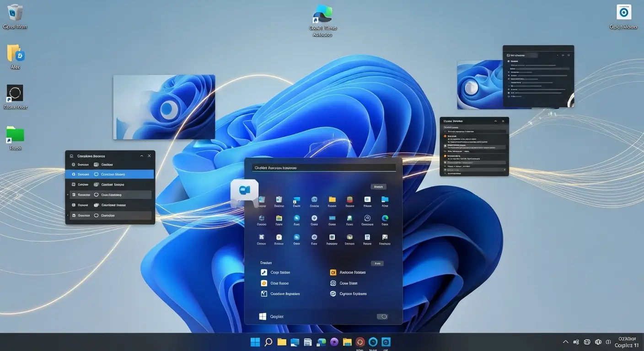
Task: Open the green folder on the desktop
Action: [15, 134]
